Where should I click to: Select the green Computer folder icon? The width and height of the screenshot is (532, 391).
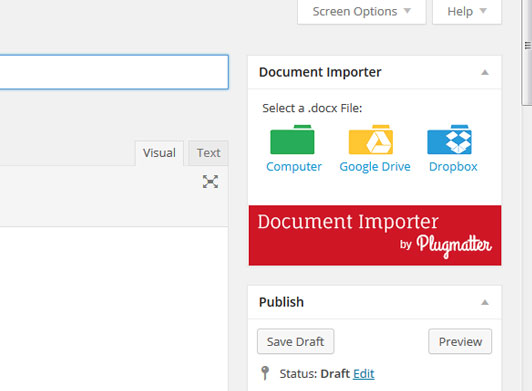(292, 139)
